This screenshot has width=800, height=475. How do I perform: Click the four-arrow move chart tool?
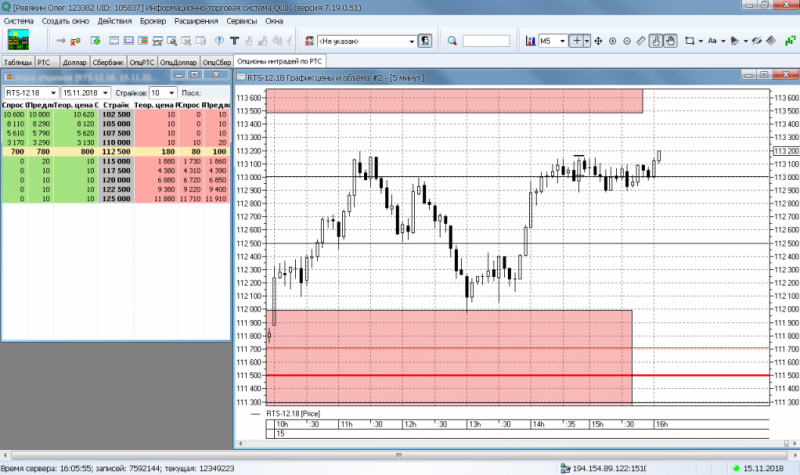[x=598, y=41]
